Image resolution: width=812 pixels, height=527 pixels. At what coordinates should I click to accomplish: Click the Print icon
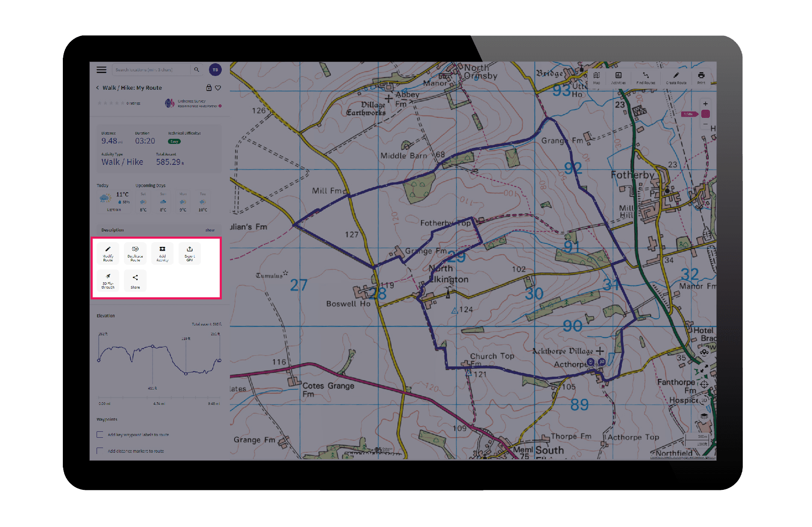701,78
